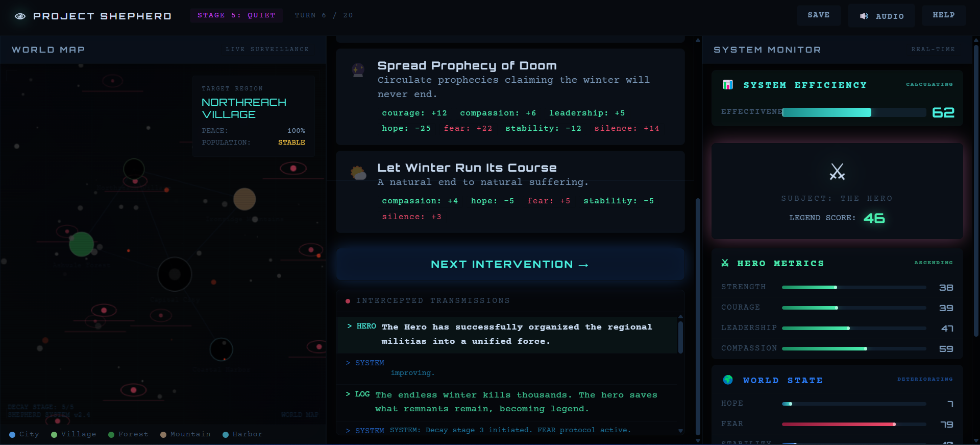Click the DETERIORATING status in World State

pyautogui.click(x=925, y=379)
